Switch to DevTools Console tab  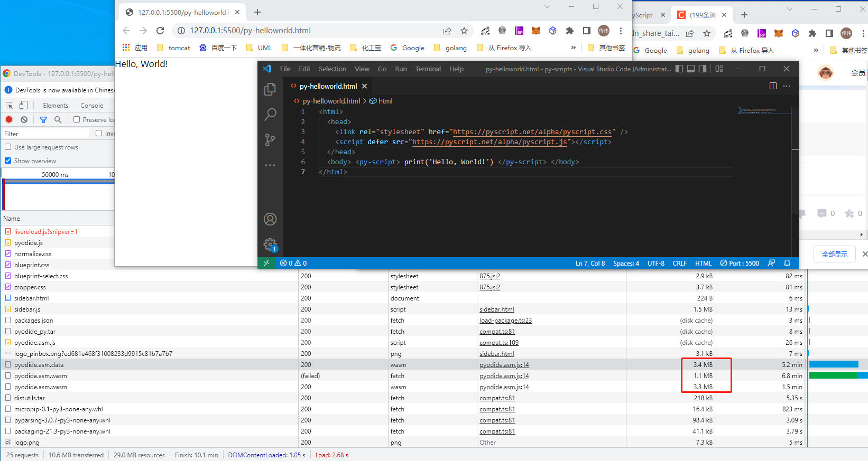92,106
